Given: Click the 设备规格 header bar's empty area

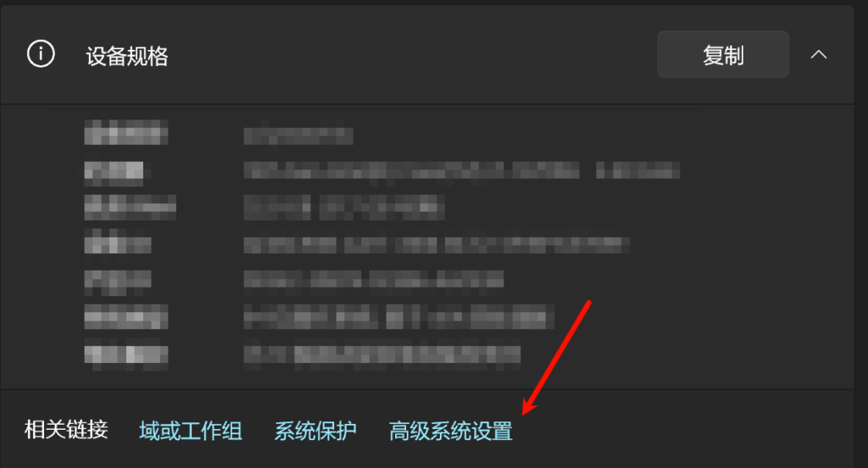Looking at the screenshot, I should (413, 54).
